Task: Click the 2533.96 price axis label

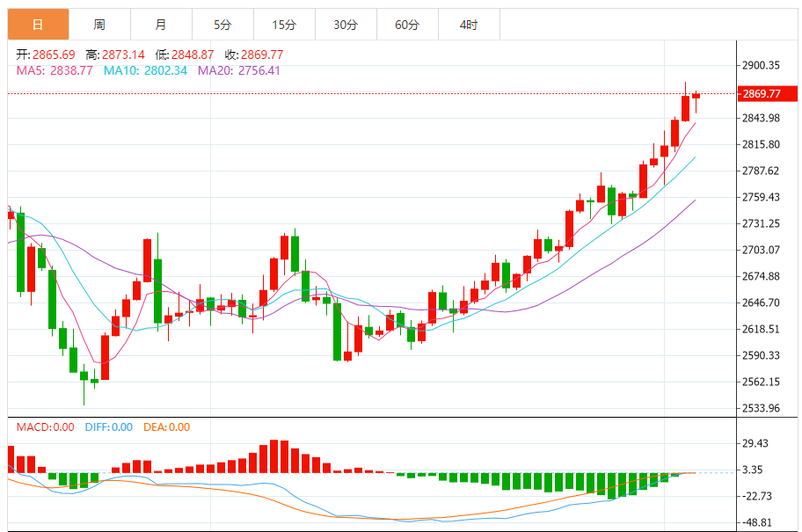Action: pos(761,408)
